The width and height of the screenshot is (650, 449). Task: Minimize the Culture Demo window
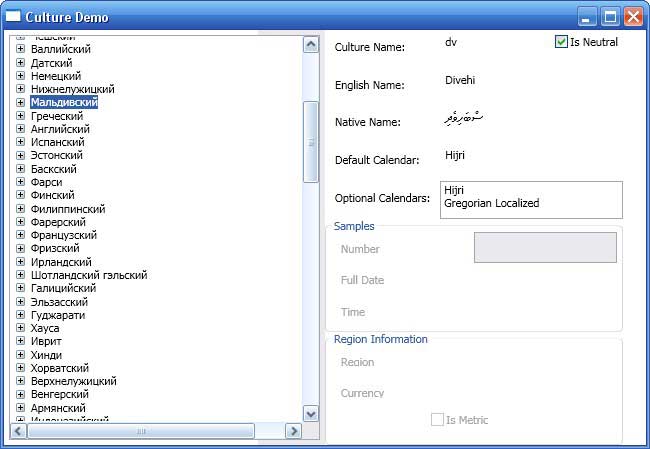point(587,17)
